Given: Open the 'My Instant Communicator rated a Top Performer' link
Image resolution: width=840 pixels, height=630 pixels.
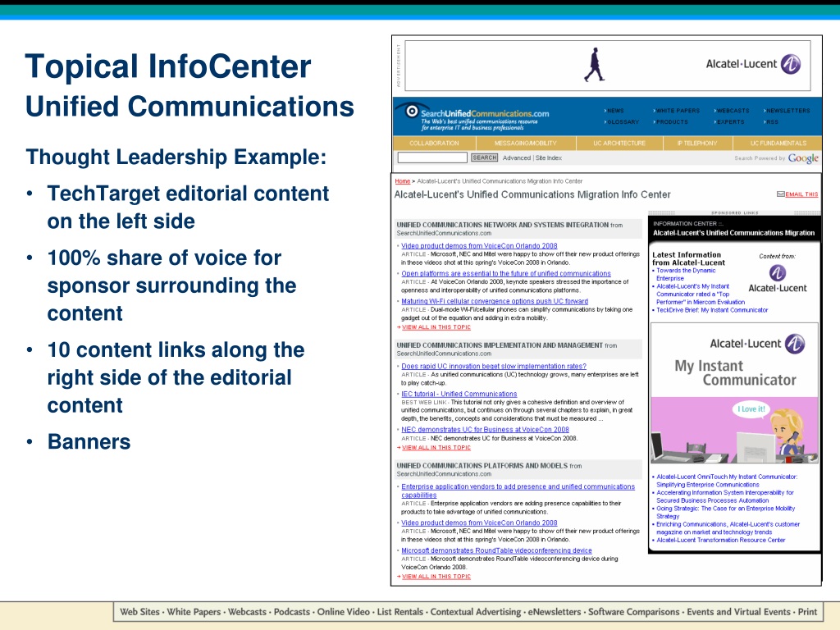Looking at the screenshot, I should pyautogui.click(x=701, y=294).
